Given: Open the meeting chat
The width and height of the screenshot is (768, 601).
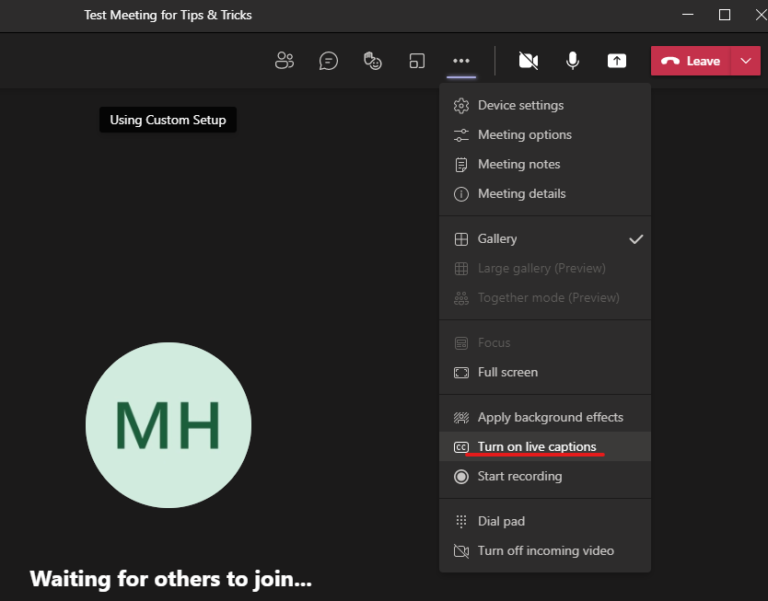Looking at the screenshot, I should coord(328,61).
